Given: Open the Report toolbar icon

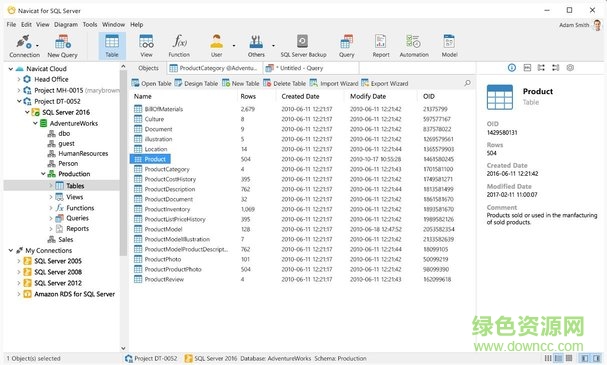Looking at the screenshot, I should [x=381, y=46].
